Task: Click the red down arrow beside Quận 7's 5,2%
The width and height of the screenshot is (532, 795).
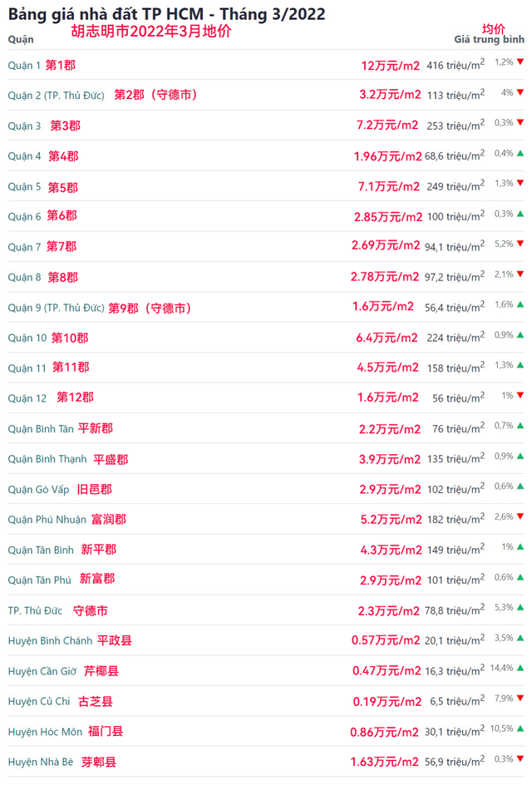Action: click(x=520, y=244)
